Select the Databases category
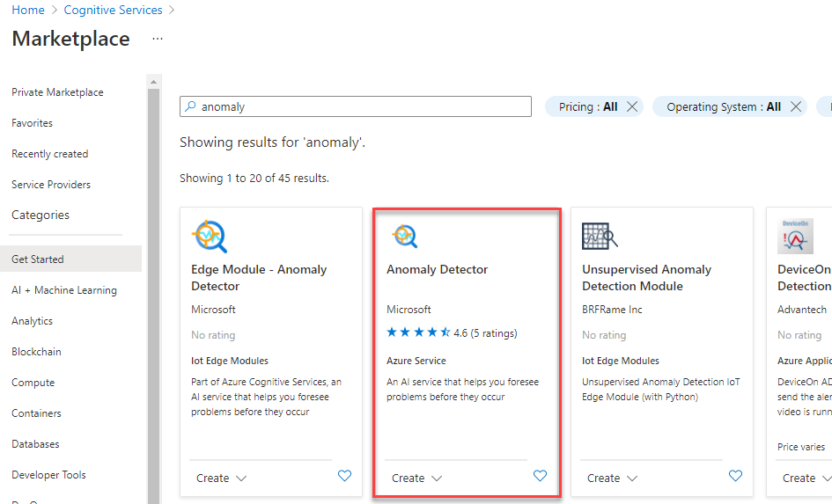 tap(35, 443)
